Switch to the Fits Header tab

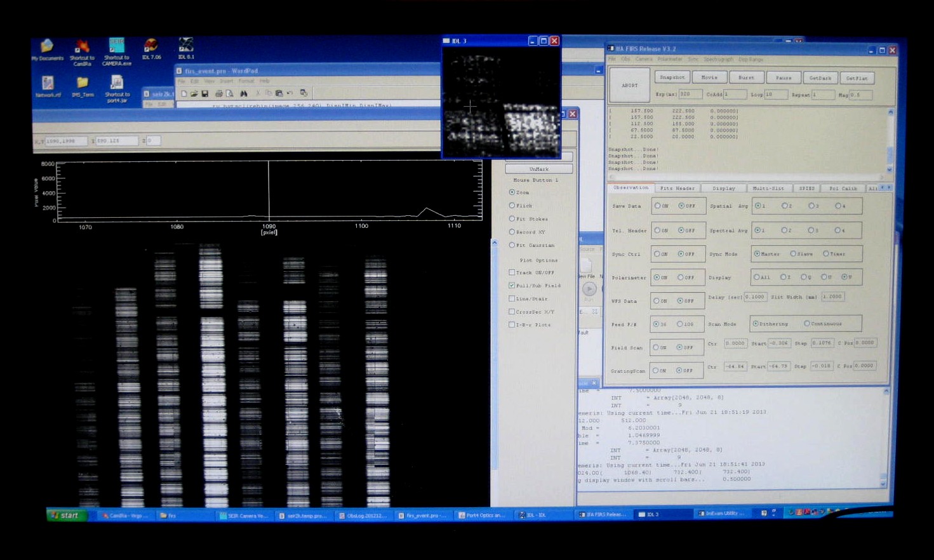pos(677,188)
